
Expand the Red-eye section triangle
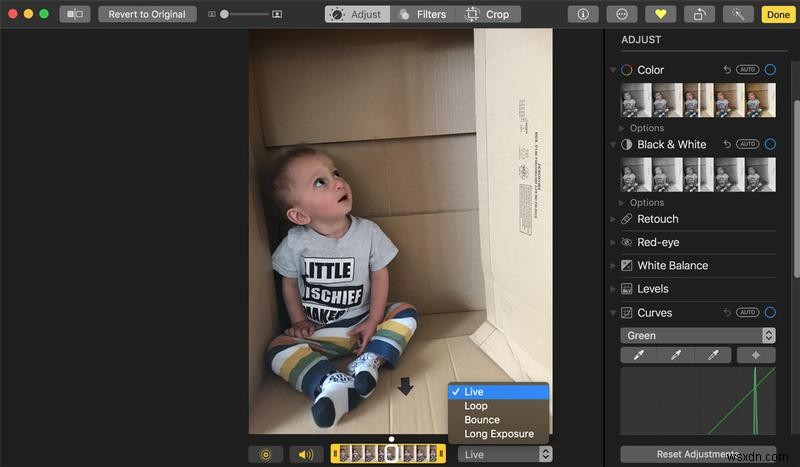click(613, 242)
